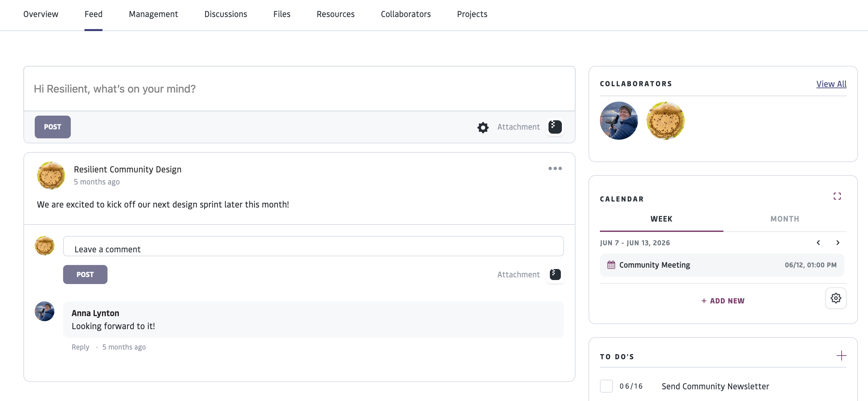Check Send Community Newsletter to-do
Viewport: 868px width, 401px height.
click(x=606, y=386)
